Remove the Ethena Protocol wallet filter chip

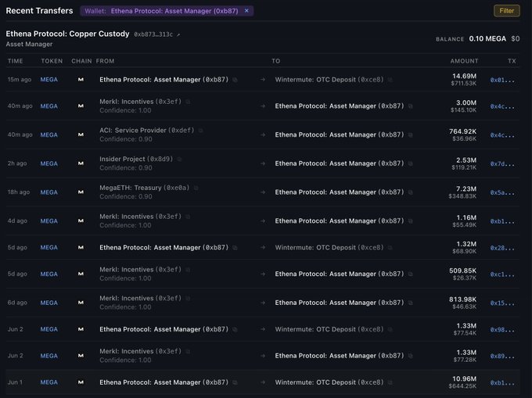[246, 11]
